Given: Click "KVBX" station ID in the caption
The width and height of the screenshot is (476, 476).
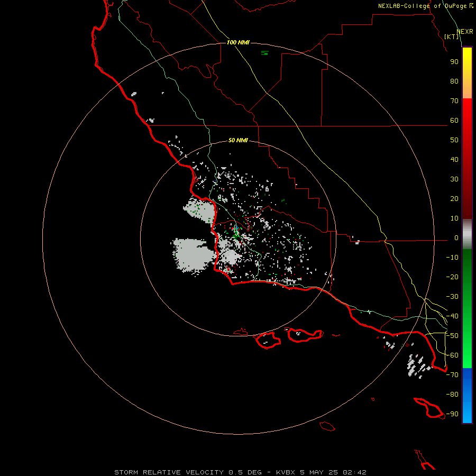Looking at the screenshot, I should 286,472.
